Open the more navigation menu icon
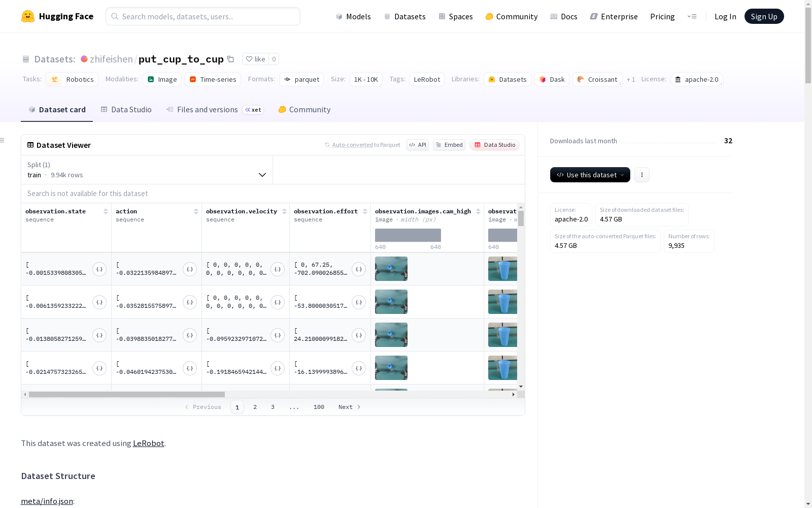Image resolution: width=812 pixels, height=508 pixels. pyautogui.click(x=692, y=16)
